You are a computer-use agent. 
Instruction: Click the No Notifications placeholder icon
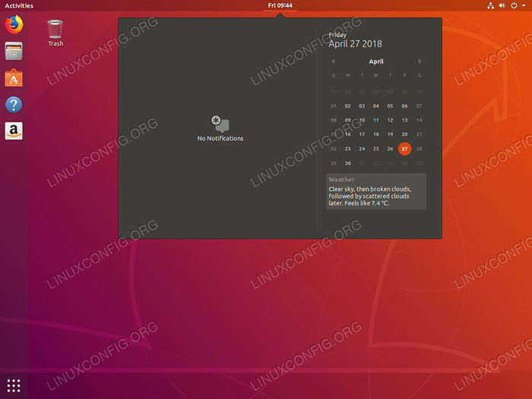220,124
